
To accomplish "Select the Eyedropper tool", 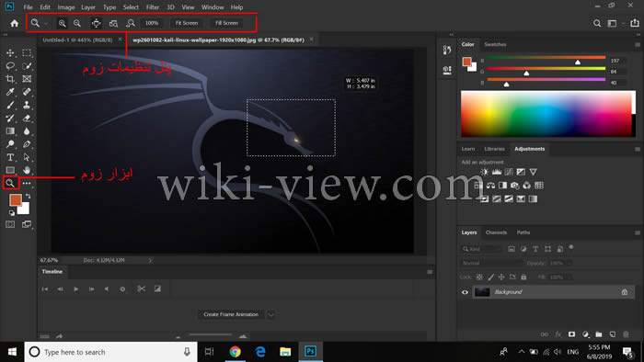I will point(10,92).
